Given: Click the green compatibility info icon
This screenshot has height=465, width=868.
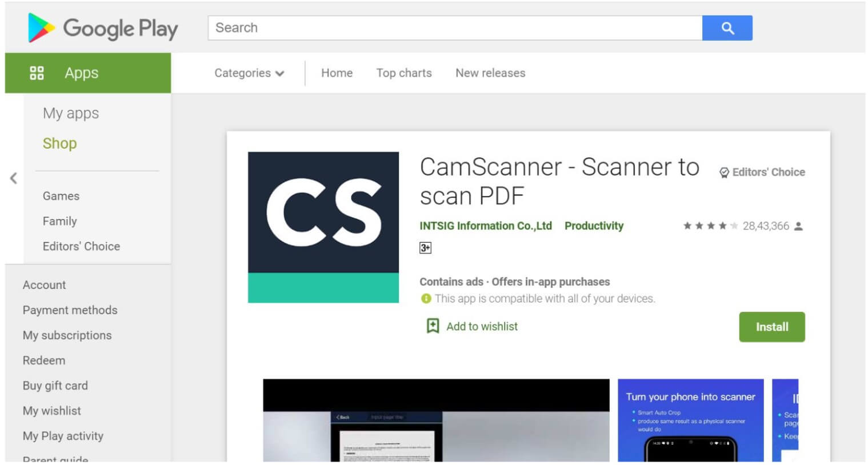Looking at the screenshot, I should [x=425, y=299].
